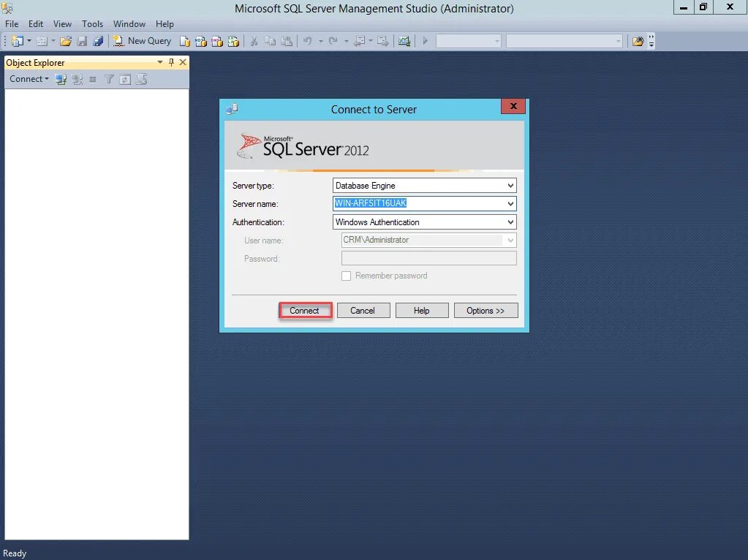
Task: Open the Tools menu
Action: coord(93,24)
